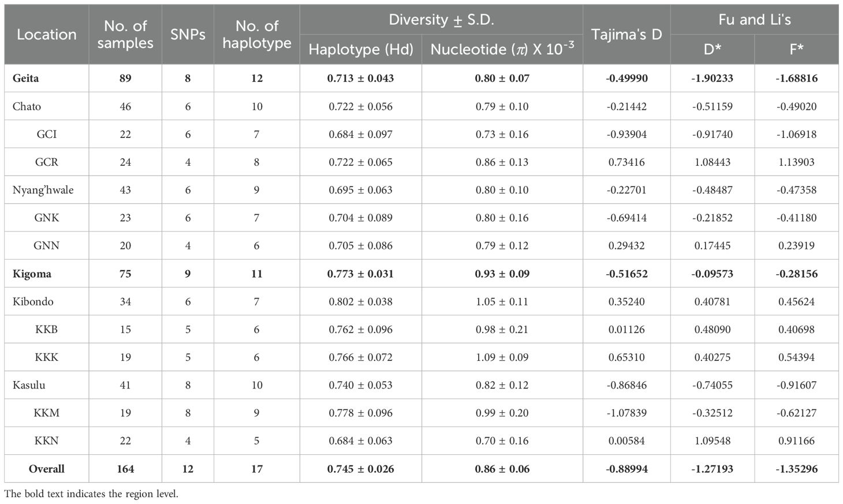
Task: Click GNN F* value 0.23919
Action: [x=797, y=245]
